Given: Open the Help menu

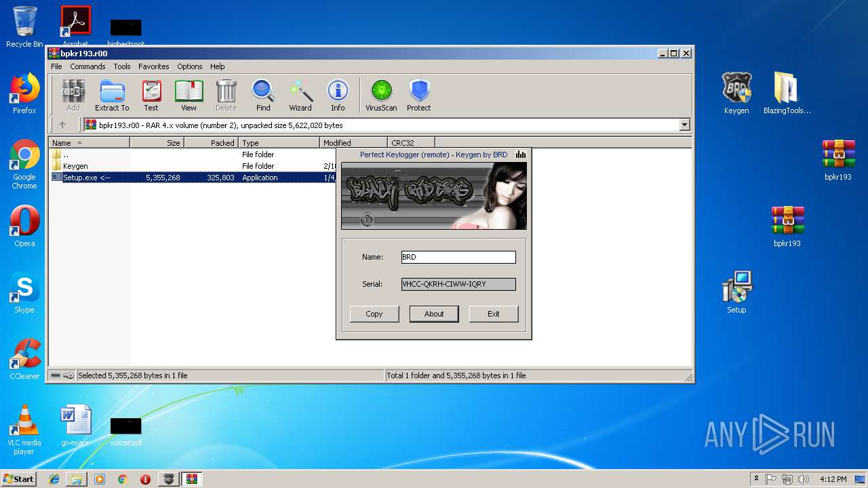Looking at the screenshot, I should pos(217,66).
